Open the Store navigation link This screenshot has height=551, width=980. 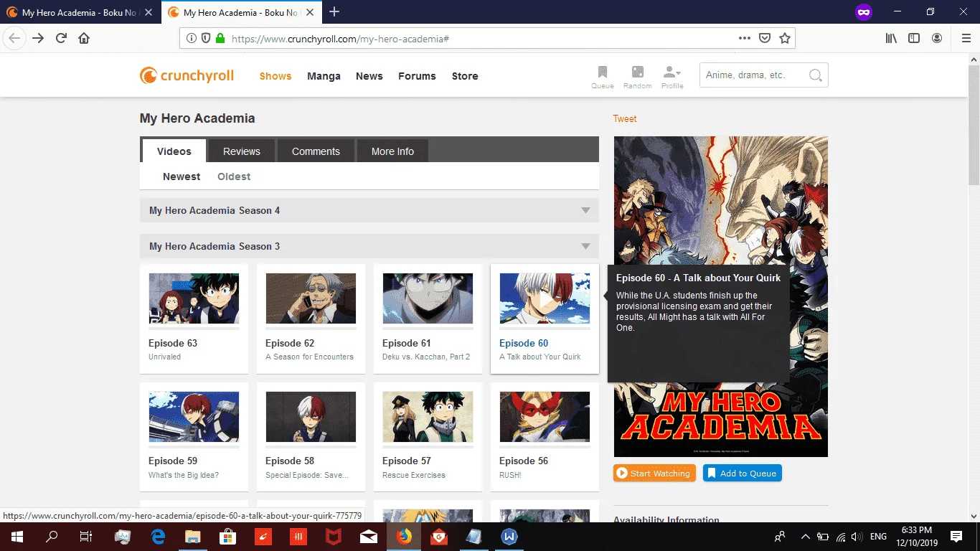[465, 76]
